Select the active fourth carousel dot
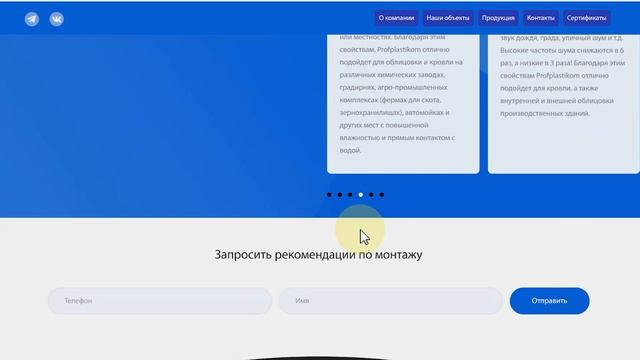 pos(361,195)
